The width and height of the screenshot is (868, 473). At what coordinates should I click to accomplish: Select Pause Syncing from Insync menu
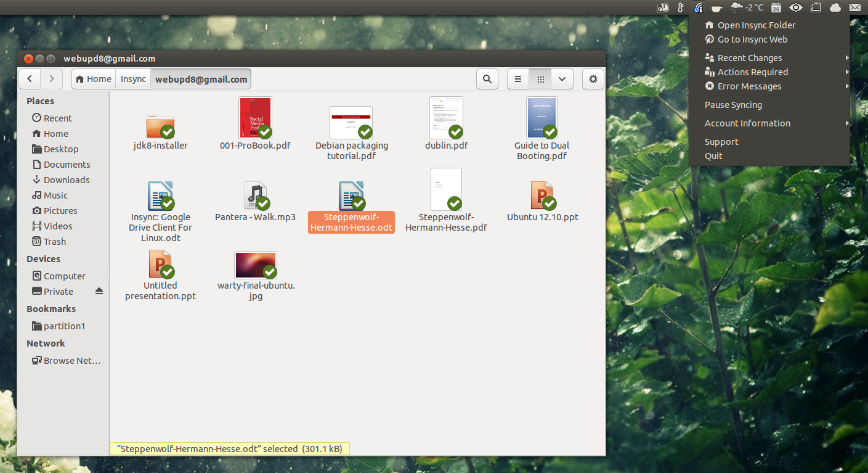coord(733,105)
